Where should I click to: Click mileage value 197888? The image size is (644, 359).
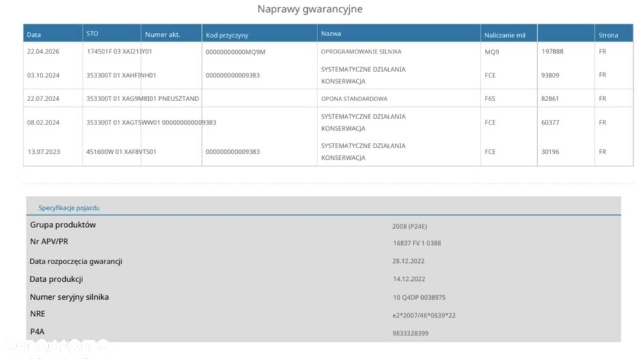pyautogui.click(x=553, y=52)
